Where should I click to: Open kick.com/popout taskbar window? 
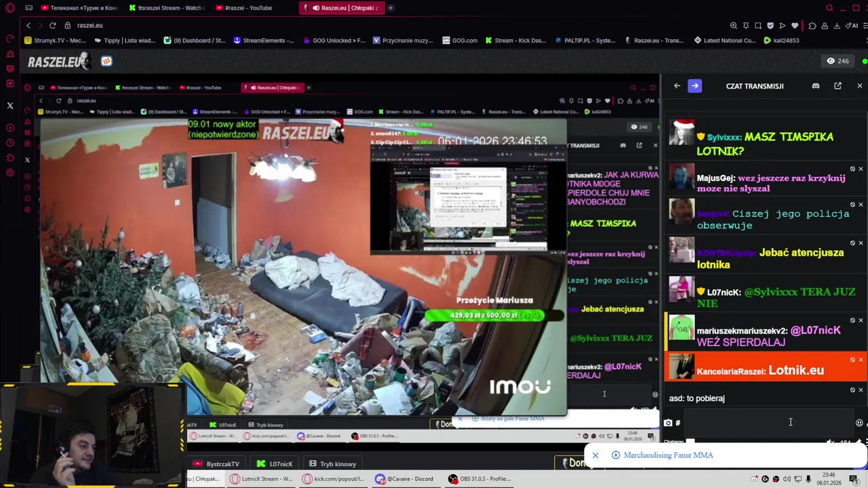[334, 479]
